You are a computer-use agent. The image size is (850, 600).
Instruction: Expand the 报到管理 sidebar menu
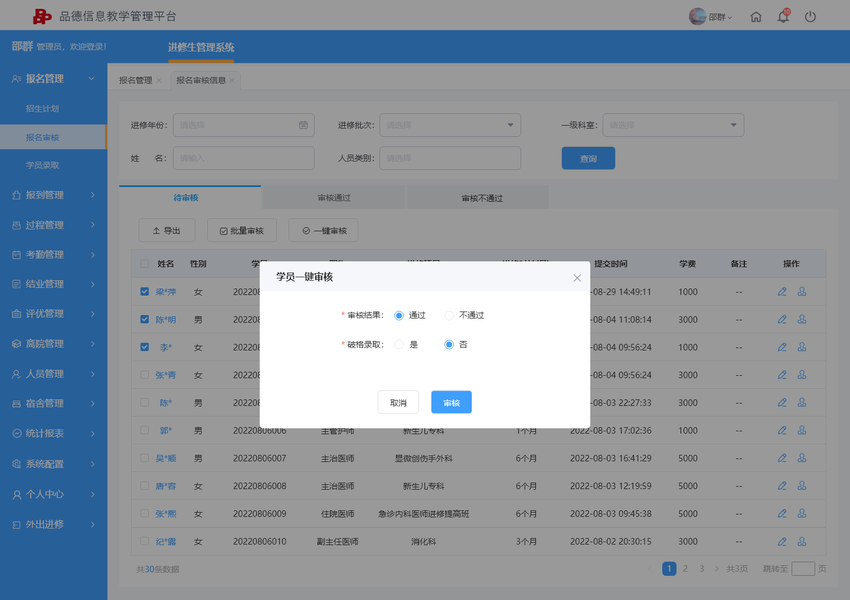(x=53, y=195)
